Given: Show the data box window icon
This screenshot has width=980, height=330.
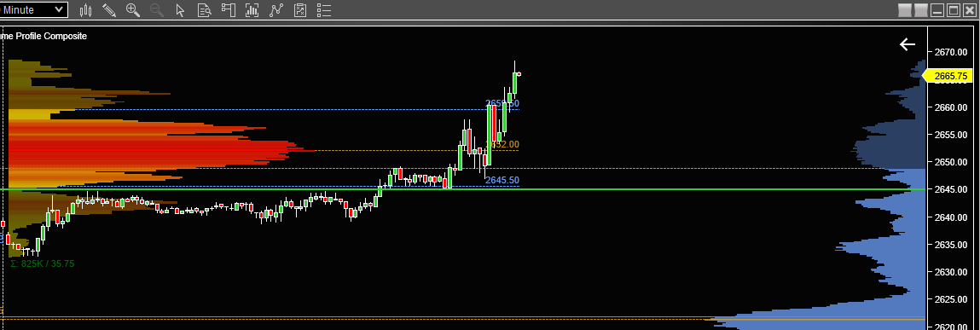Looking at the screenshot, I should click(x=205, y=10).
